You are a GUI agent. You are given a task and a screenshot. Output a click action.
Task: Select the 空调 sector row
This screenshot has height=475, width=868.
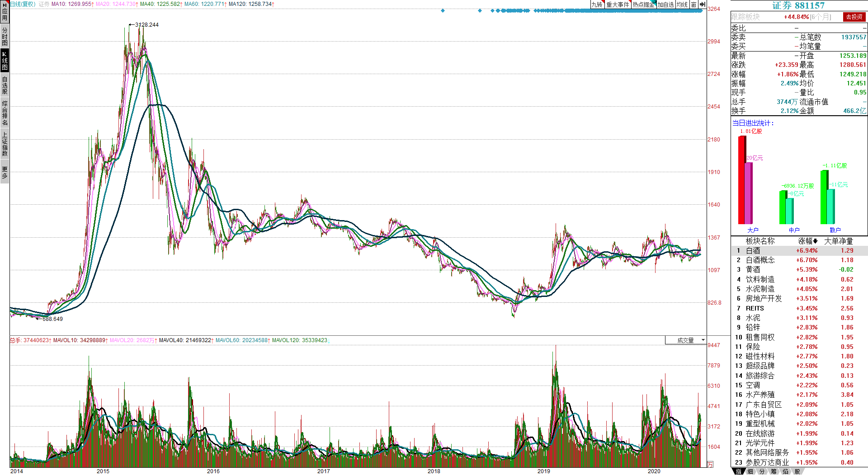pyautogui.click(x=799, y=385)
